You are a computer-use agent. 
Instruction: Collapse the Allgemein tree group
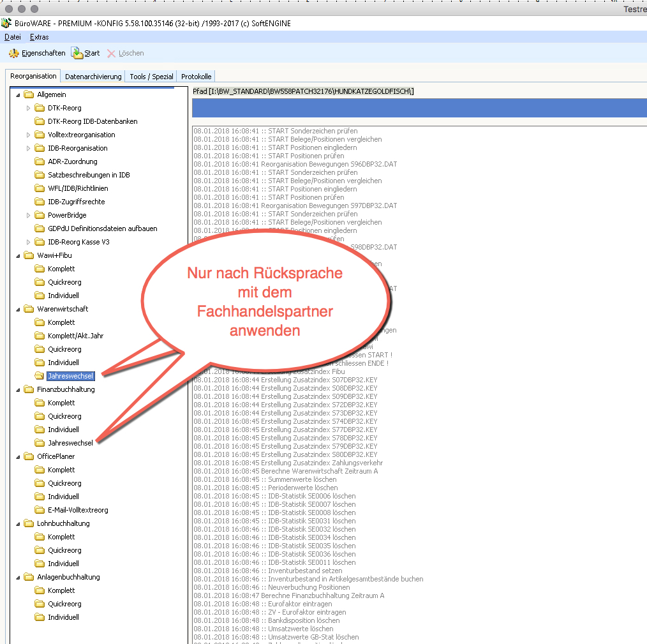tap(18, 94)
